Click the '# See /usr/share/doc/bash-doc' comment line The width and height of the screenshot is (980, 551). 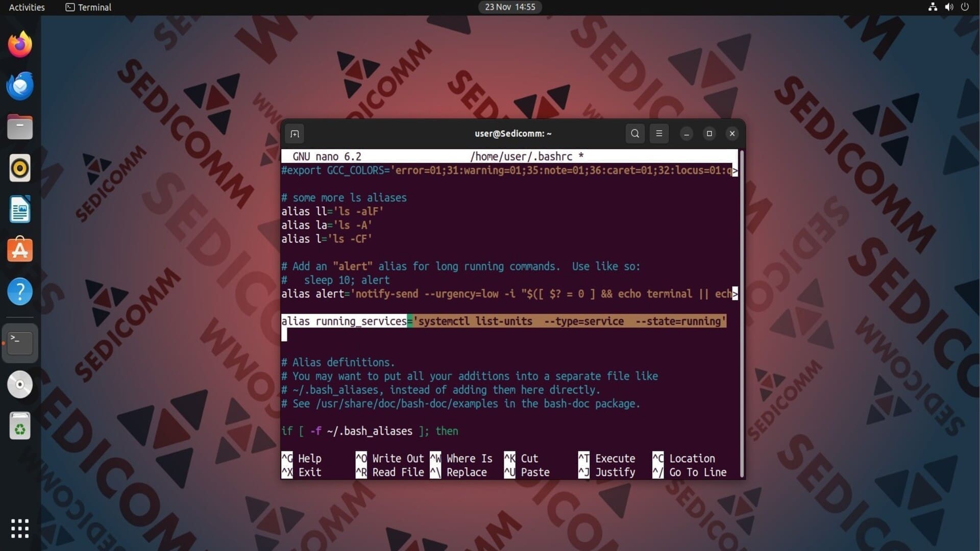pyautogui.click(x=460, y=404)
